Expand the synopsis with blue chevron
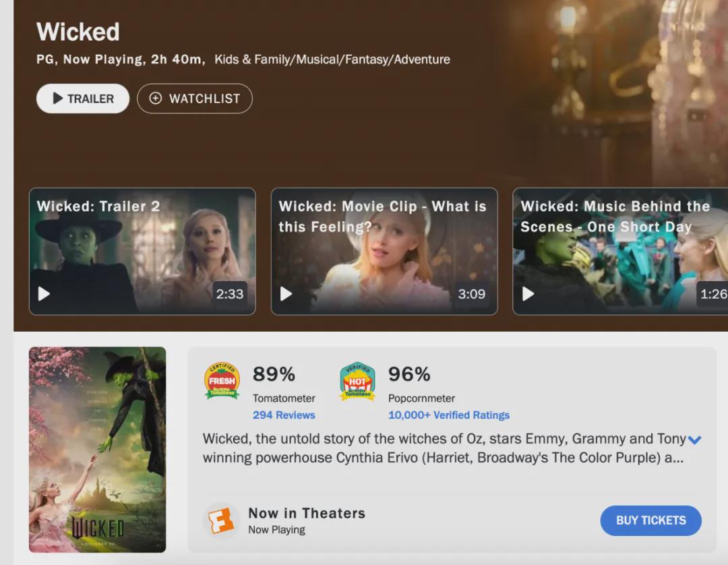This screenshot has width=728, height=565. pyautogui.click(x=694, y=440)
